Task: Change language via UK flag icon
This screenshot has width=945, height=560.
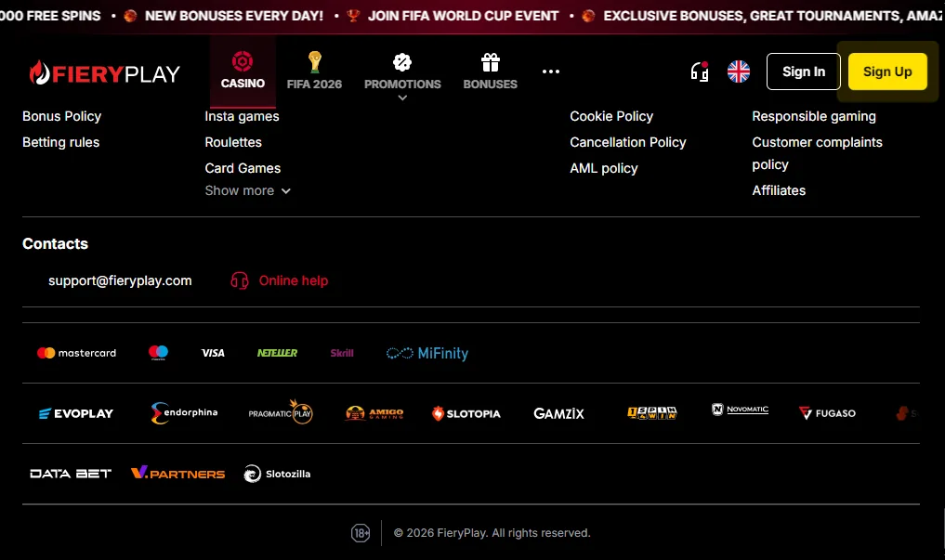Action: click(739, 72)
